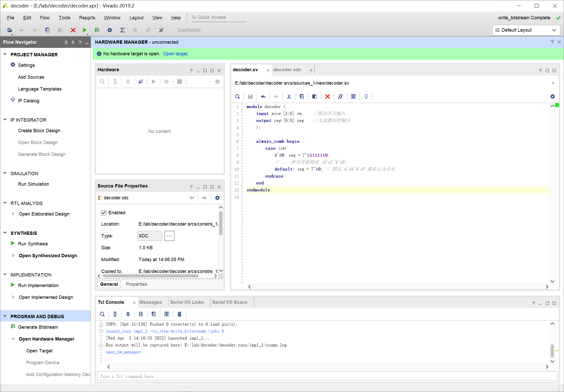Click the Type browse ellipsis button
The height and width of the screenshot is (392, 564).
pyautogui.click(x=169, y=236)
